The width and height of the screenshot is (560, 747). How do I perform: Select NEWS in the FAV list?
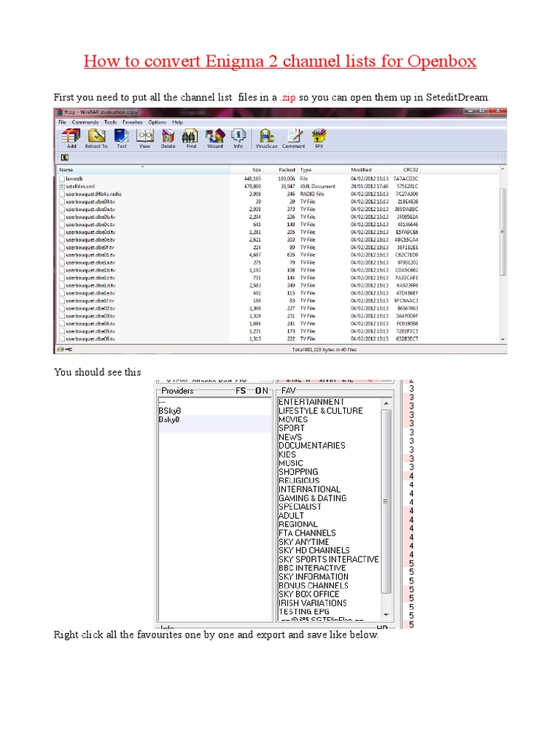coord(290,437)
